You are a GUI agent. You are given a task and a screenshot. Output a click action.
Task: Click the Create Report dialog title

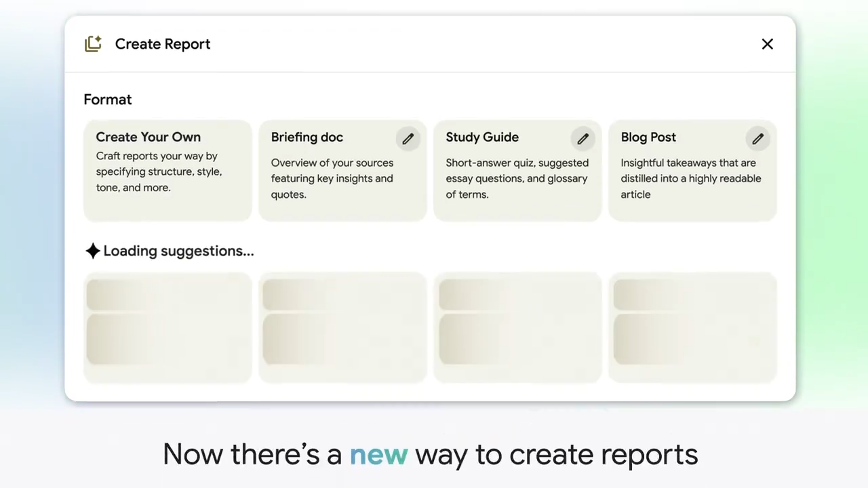(x=163, y=43)
